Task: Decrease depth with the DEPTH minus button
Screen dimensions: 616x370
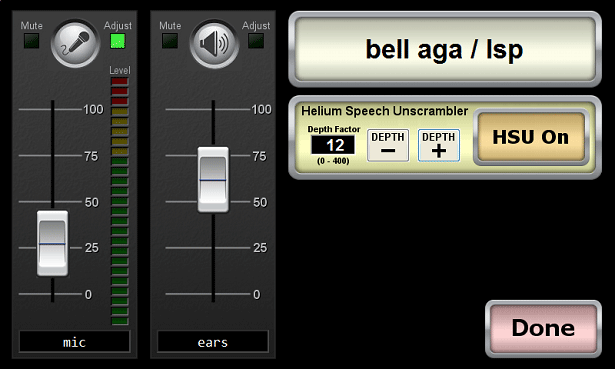Action: (x=388, y=145)
